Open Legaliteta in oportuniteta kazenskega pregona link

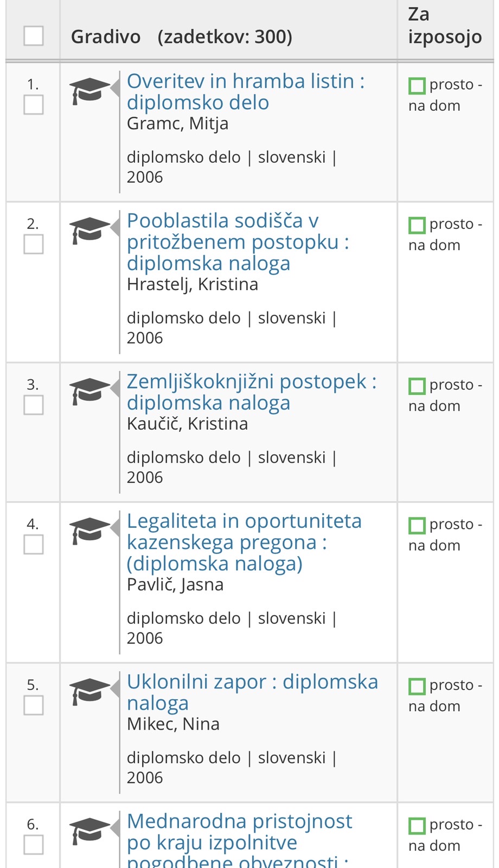[x=244, y=542]
